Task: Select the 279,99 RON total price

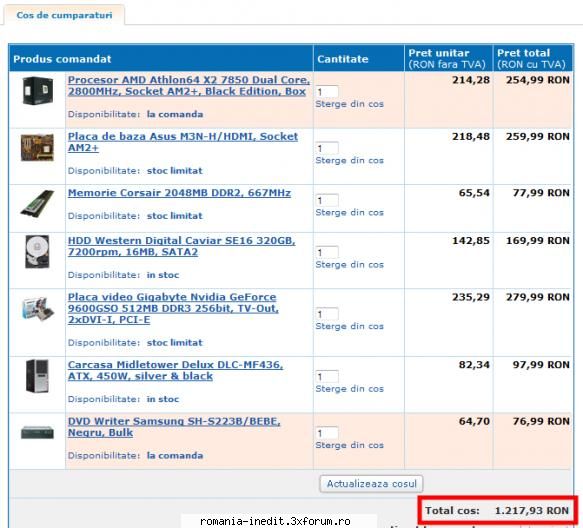Action: [538, 297]
